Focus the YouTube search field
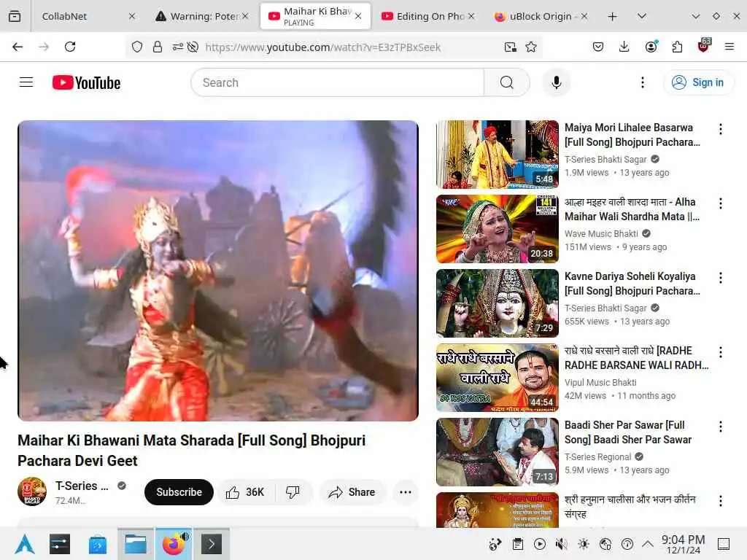Screen dimensions: 747x560 (337, 82)
